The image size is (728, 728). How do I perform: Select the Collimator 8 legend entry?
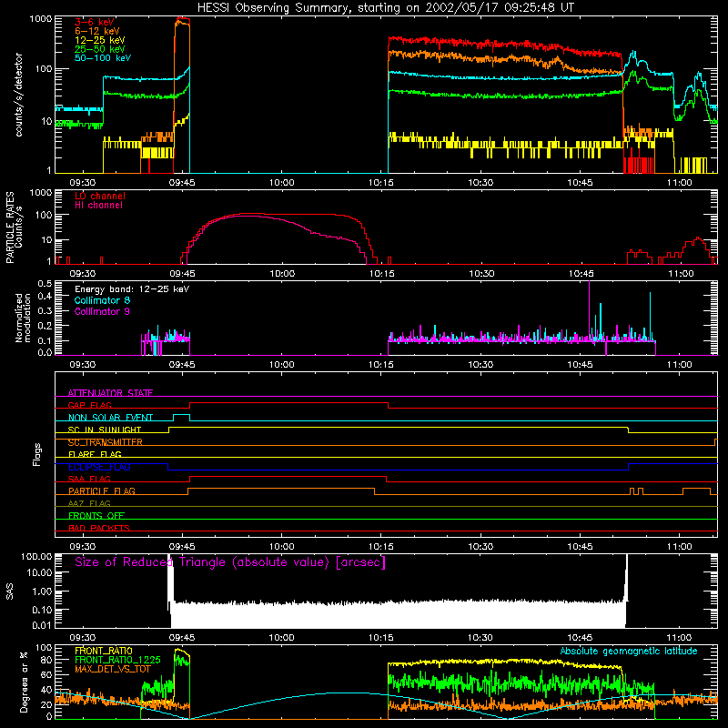tap(102, 300)
